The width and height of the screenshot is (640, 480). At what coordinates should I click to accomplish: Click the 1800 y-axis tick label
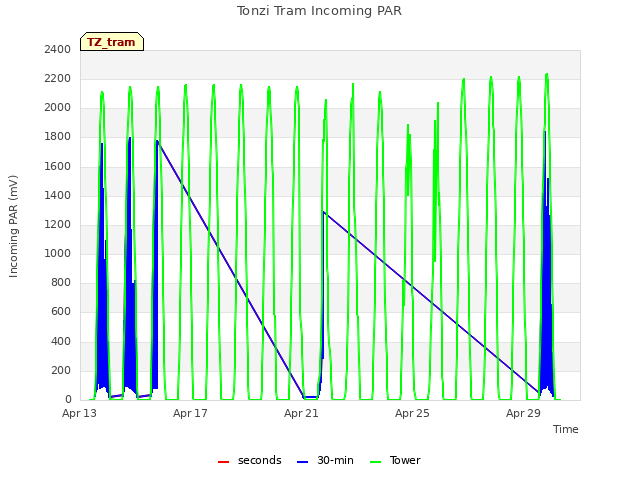tap(58, 137)
